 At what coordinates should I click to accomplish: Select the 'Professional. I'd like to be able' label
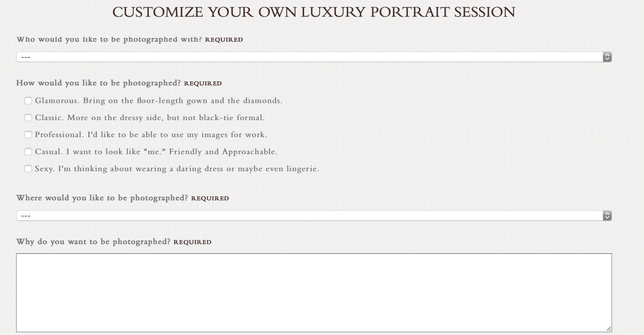pyautogui.click(x=151, y=135)
